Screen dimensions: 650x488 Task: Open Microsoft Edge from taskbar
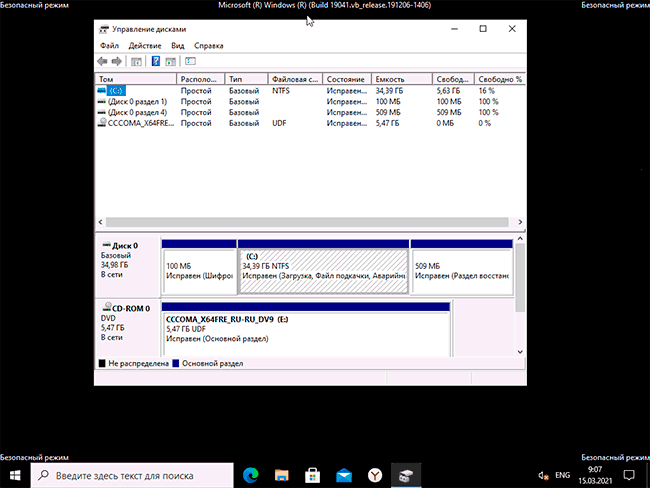[x=251, y=475]
